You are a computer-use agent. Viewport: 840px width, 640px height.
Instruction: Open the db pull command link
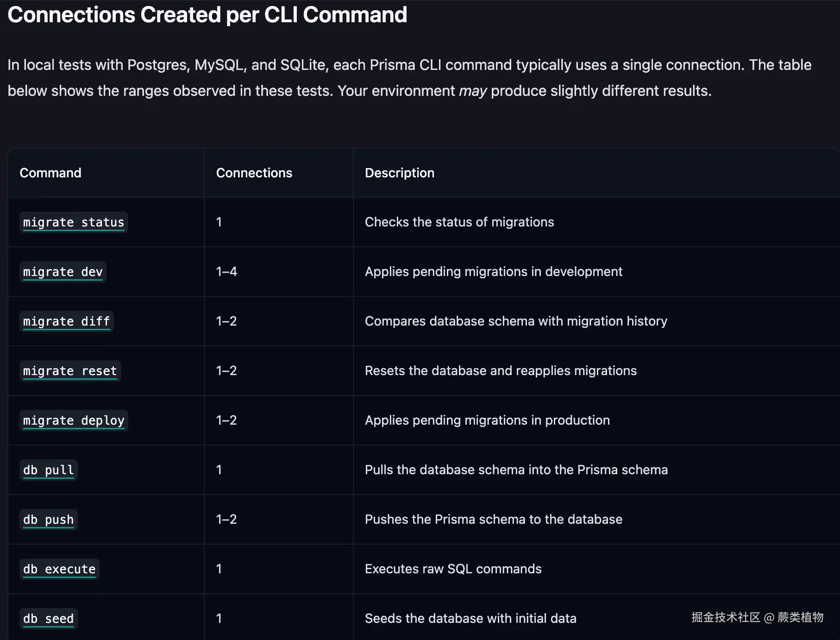pyautogui.click(x=49, y=470)
